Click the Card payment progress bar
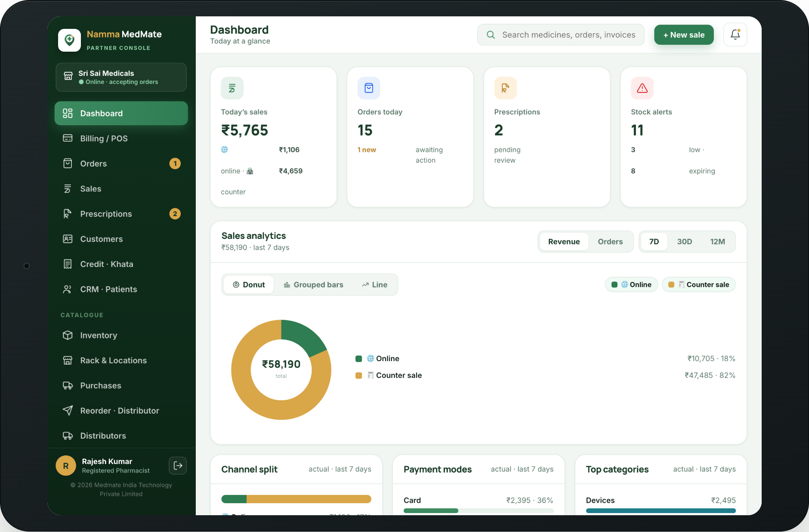This screenshot has height=532, width=809. pyautogui.click(x=479, y=510)
